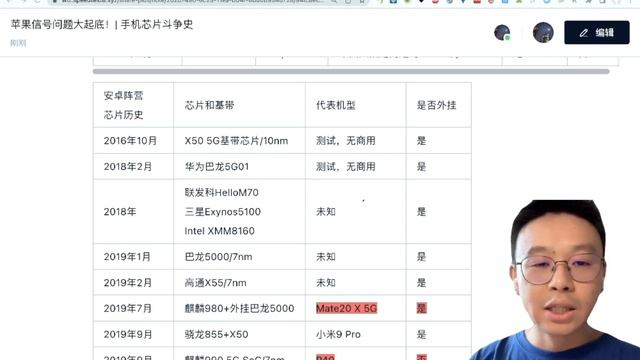The height and width of the screenshot is (360, 640).
Task: Click the 刚刚 timestamp below the title
Action: (x=18, y=43)
